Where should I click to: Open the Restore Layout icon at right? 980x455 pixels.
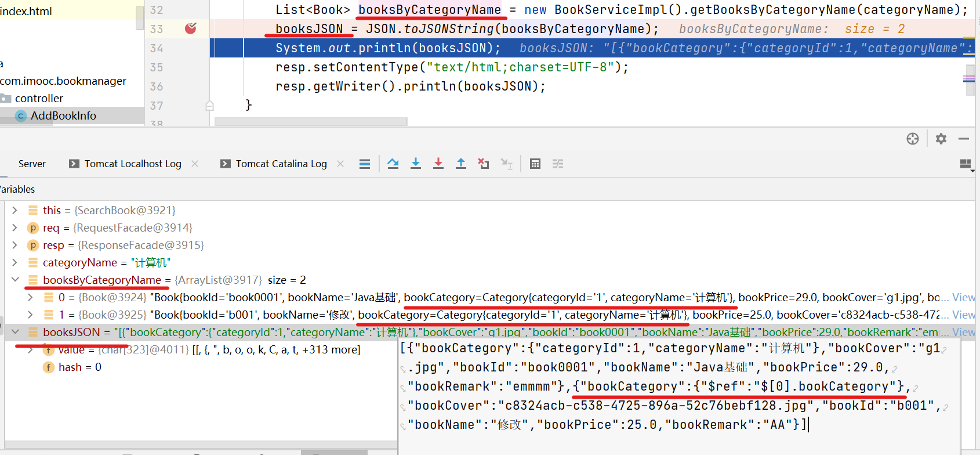tap(966, 164)
